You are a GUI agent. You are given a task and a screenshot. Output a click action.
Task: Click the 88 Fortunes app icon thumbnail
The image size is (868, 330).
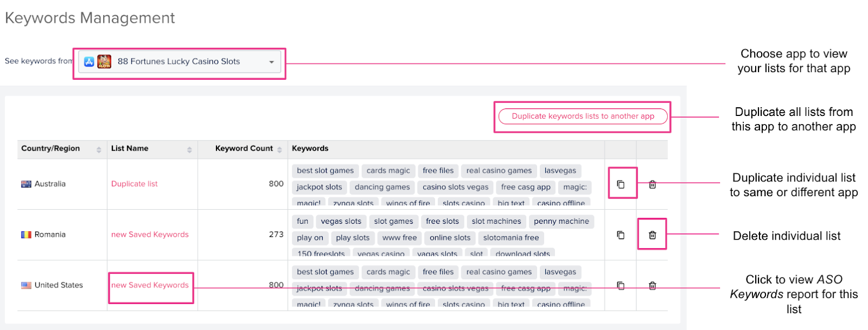coord(104,62)
